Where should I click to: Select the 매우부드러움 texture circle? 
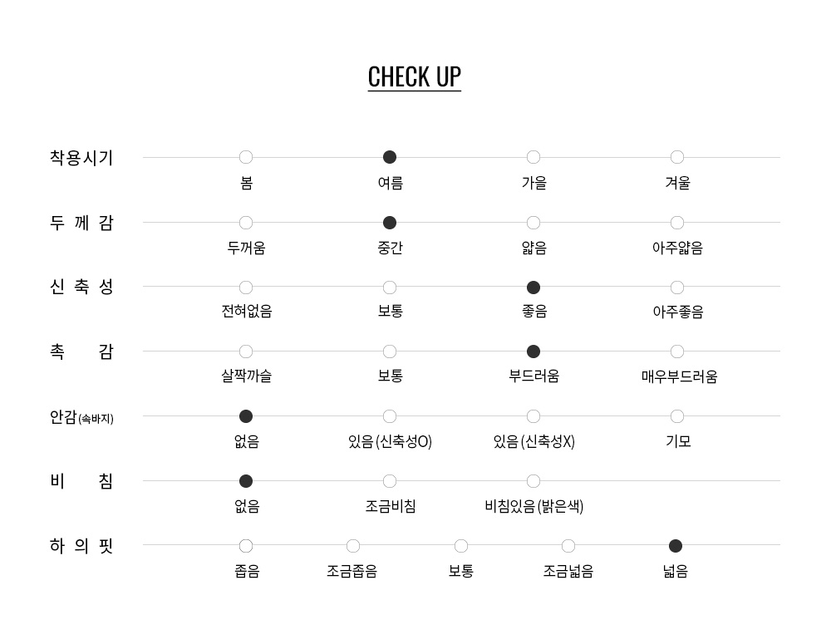pos(676,351)
